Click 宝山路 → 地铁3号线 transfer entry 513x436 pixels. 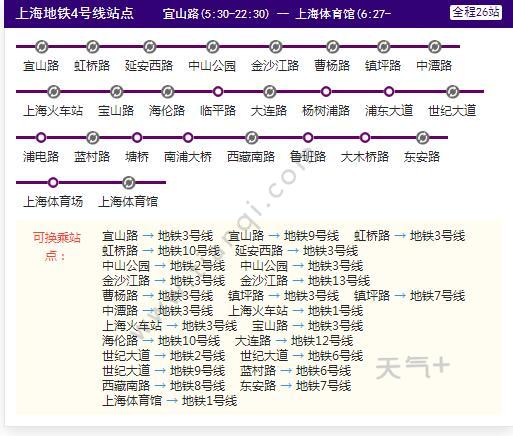307,326
